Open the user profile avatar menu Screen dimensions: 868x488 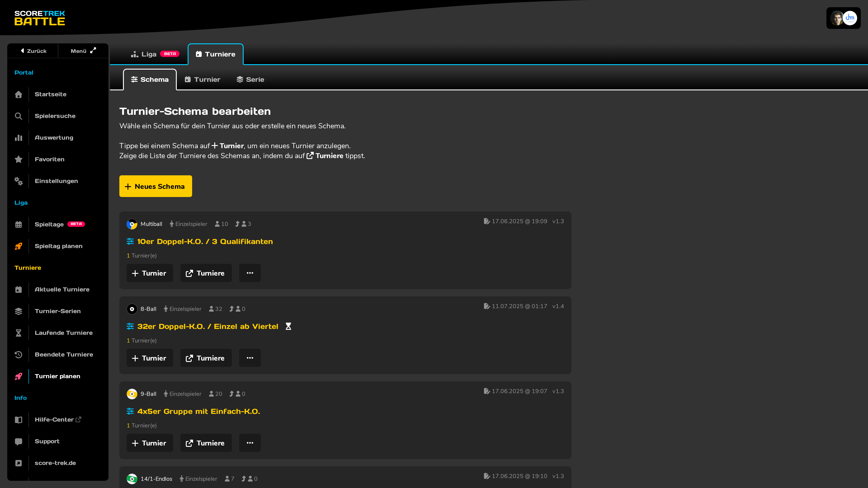[843, 18]
